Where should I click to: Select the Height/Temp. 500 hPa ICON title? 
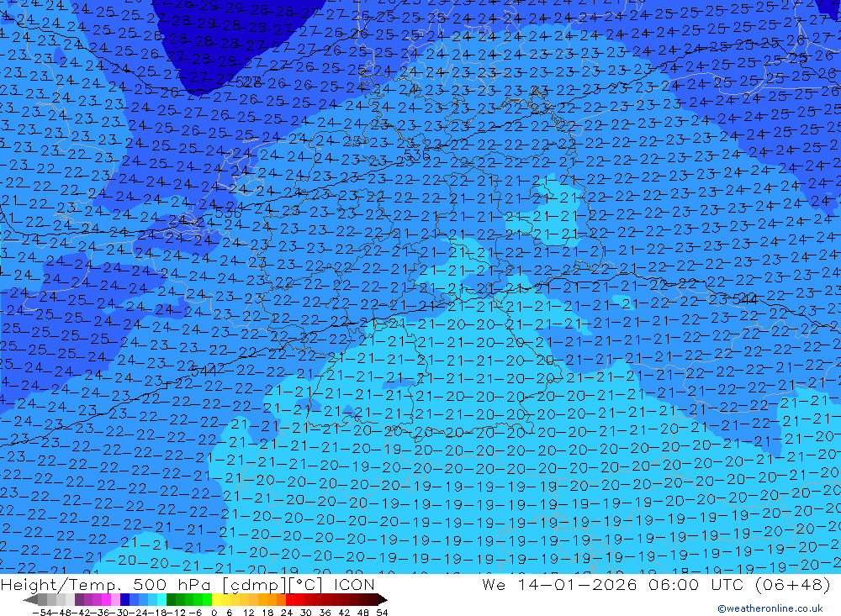tap(188, 584)
